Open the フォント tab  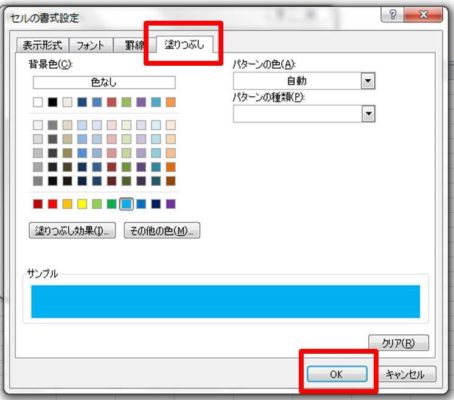(91, 45)
